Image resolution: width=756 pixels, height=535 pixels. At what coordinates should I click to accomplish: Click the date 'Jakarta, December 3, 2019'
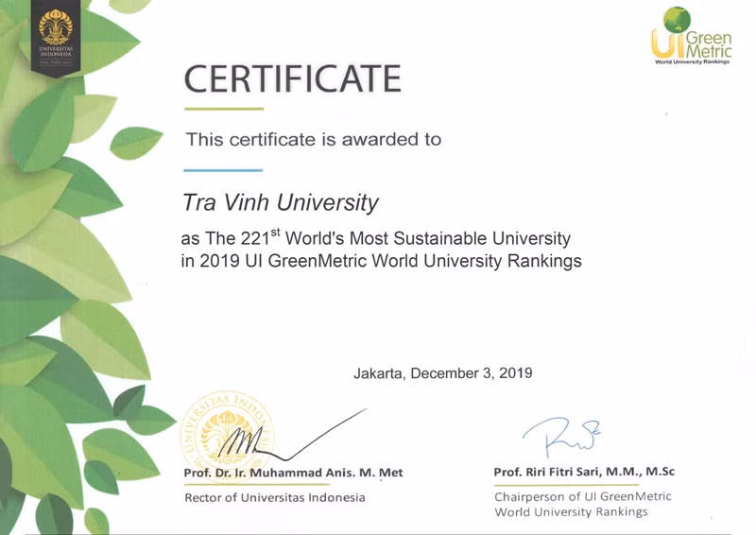tap(442, 372)
